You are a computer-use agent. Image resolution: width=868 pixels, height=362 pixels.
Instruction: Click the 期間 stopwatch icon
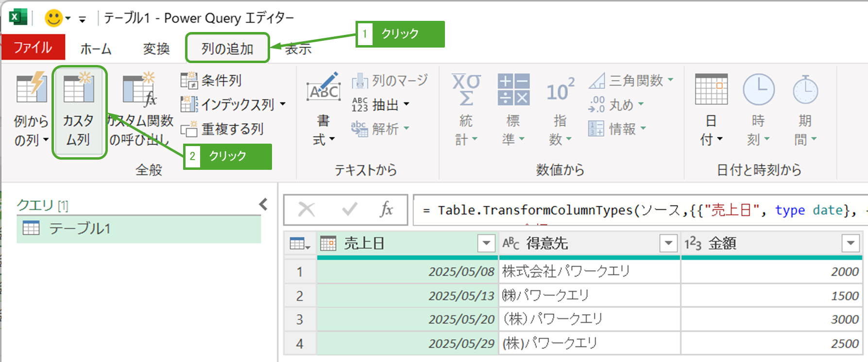pyautogui.click(x=805, y=89)
